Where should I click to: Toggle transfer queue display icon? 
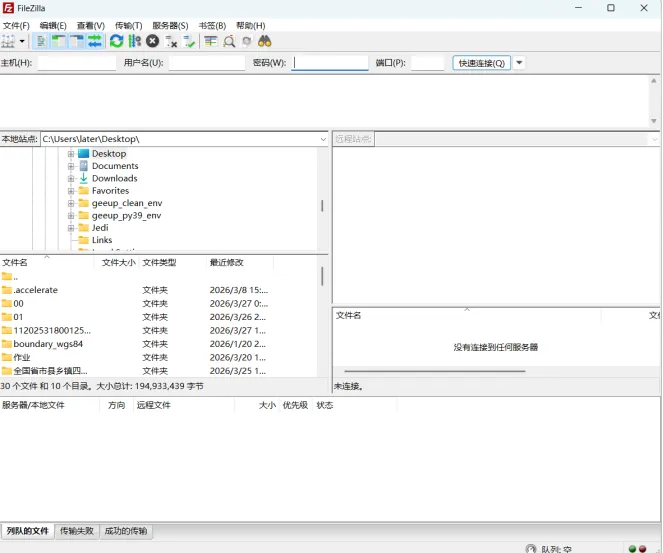[95, 41]
